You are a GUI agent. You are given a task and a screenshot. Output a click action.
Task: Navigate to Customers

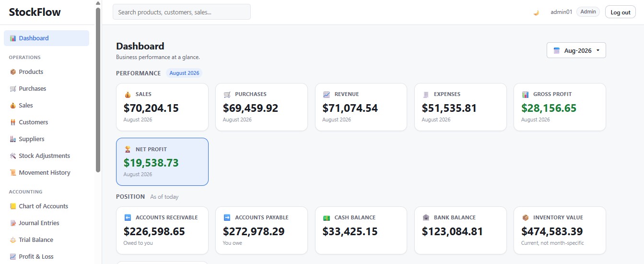click(47, 122)
